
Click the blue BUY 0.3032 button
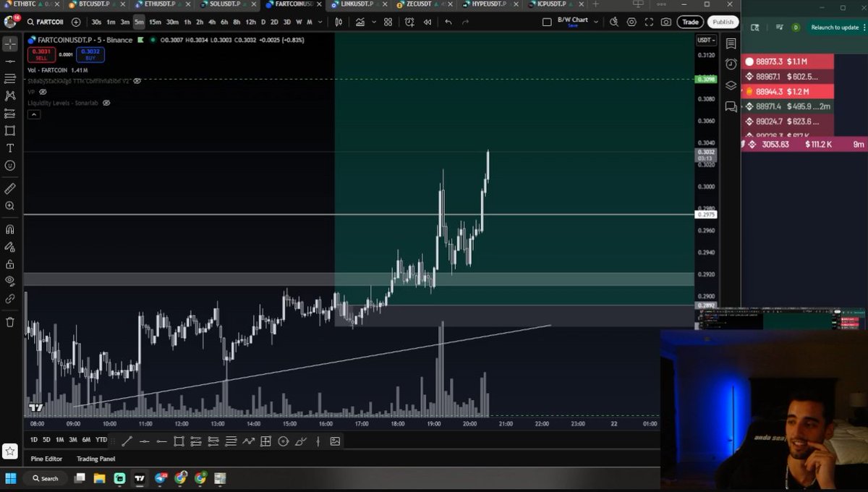point(90,54)
